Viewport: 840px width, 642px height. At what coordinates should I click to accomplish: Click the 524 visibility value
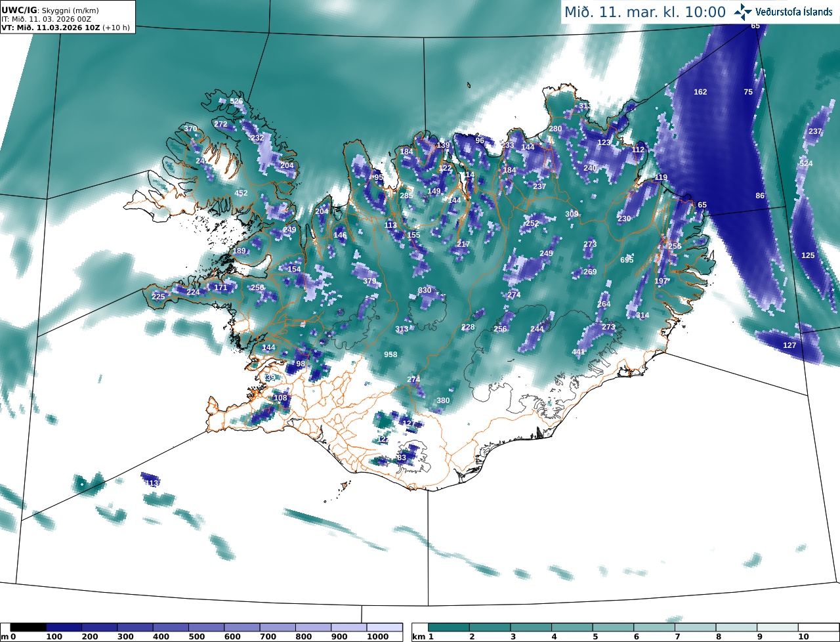coord(806,163)
